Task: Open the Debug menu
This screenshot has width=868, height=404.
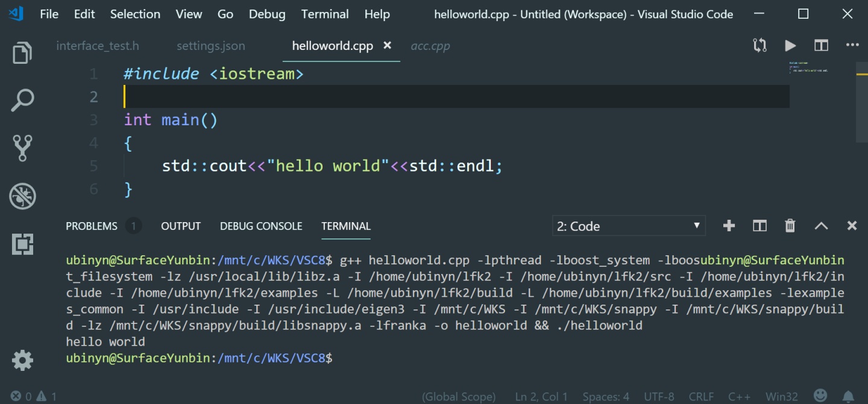Action: pyautogui.click(x=268, y=14)
